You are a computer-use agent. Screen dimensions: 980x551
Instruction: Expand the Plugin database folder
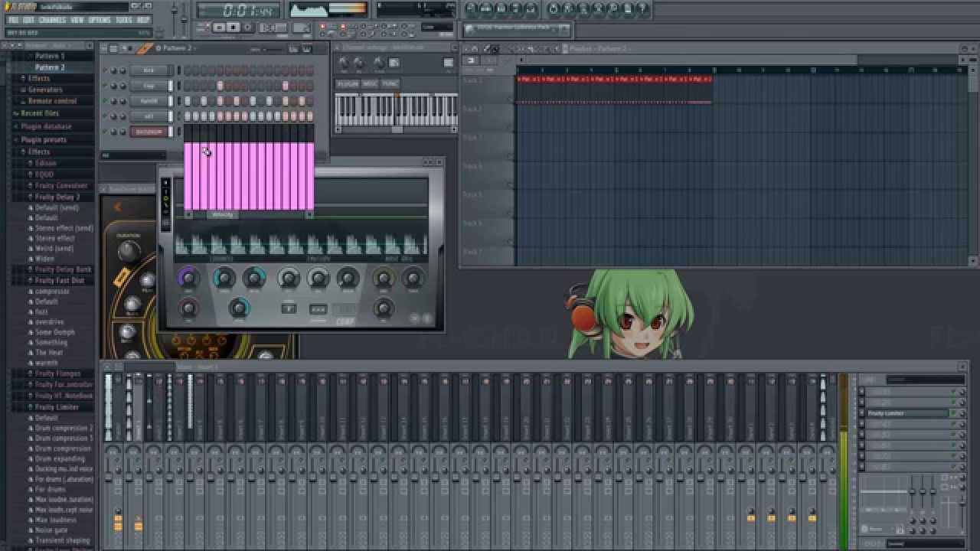tap(46, 126)
